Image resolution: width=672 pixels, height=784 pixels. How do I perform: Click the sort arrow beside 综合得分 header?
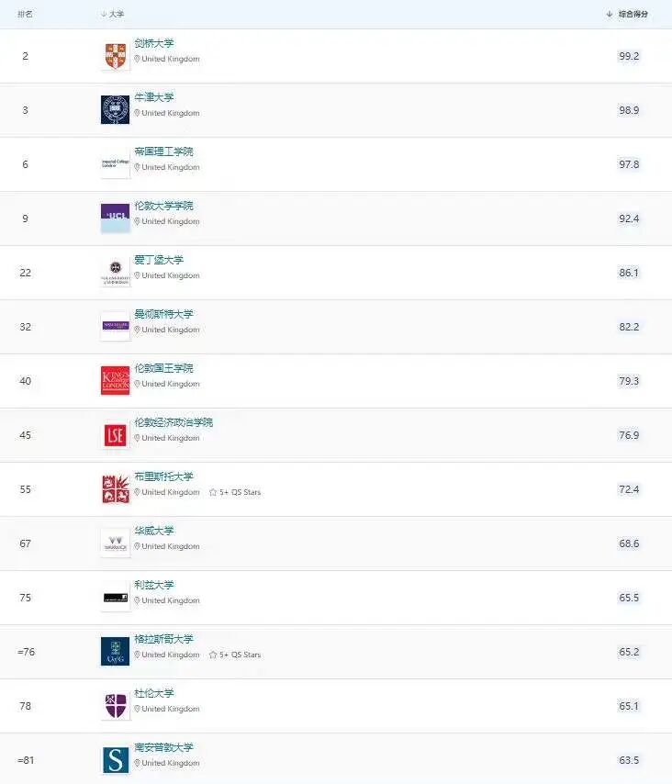(x=610, y=14)
